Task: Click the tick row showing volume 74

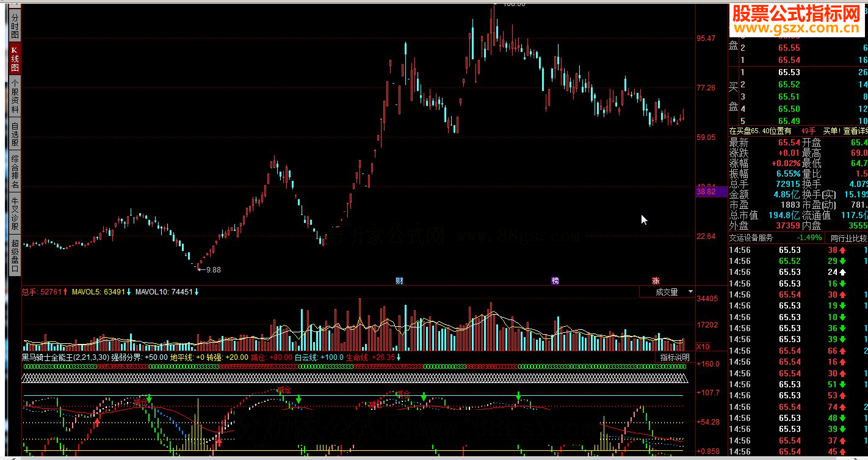Action: point(798,407)
